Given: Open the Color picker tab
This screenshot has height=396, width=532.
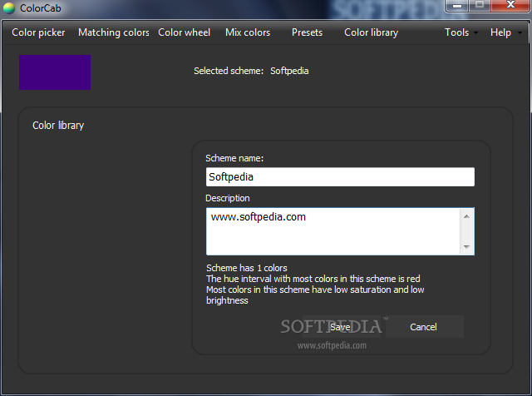Looking at the screenshot, I should pyautogui.click(x=38, y=32).
